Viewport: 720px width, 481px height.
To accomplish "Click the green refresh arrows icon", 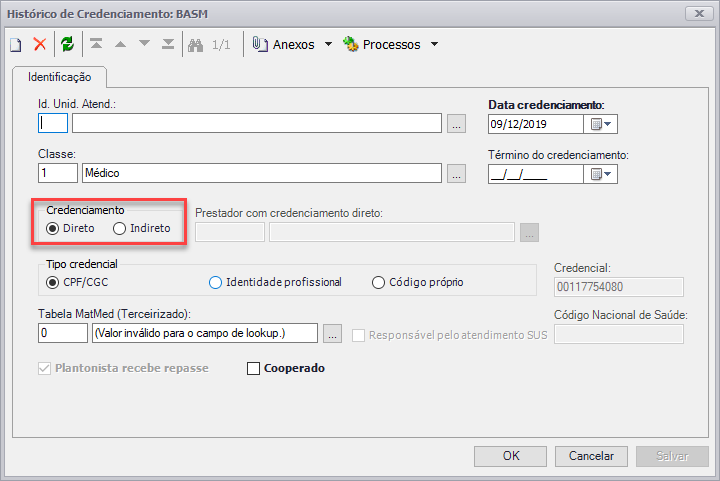I will 68,44.
